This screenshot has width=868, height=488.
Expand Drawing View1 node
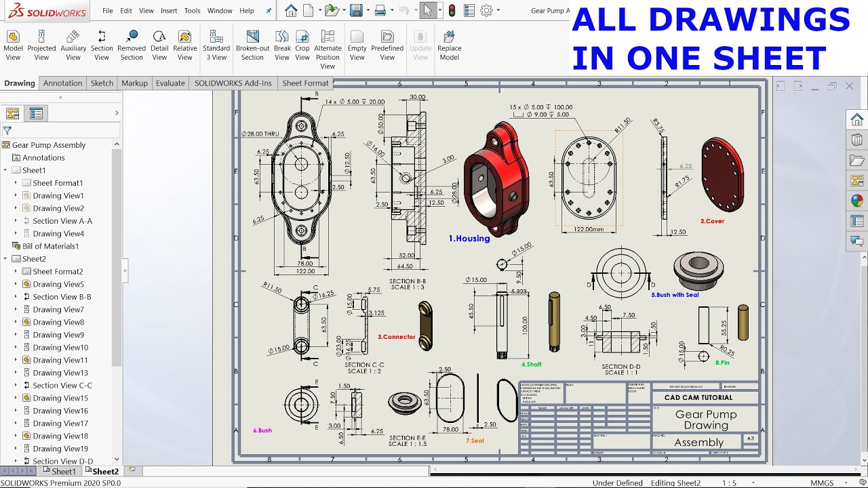point(16,195)
